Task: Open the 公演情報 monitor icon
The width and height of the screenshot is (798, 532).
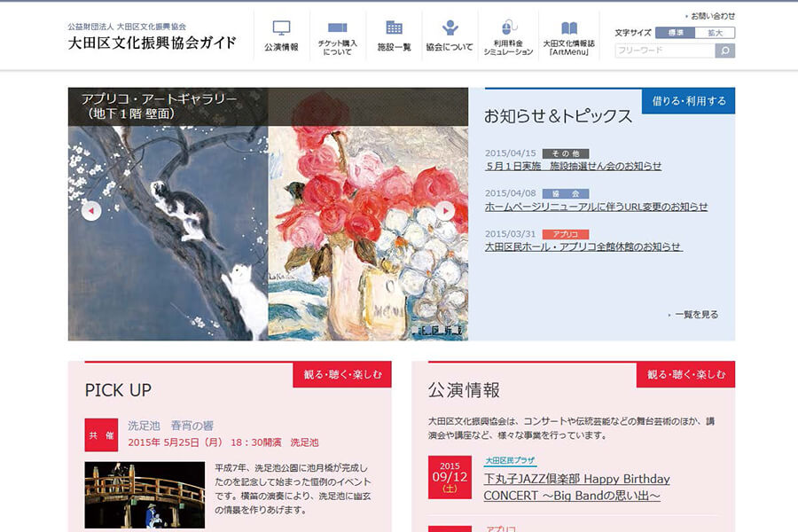Action: 281,27
